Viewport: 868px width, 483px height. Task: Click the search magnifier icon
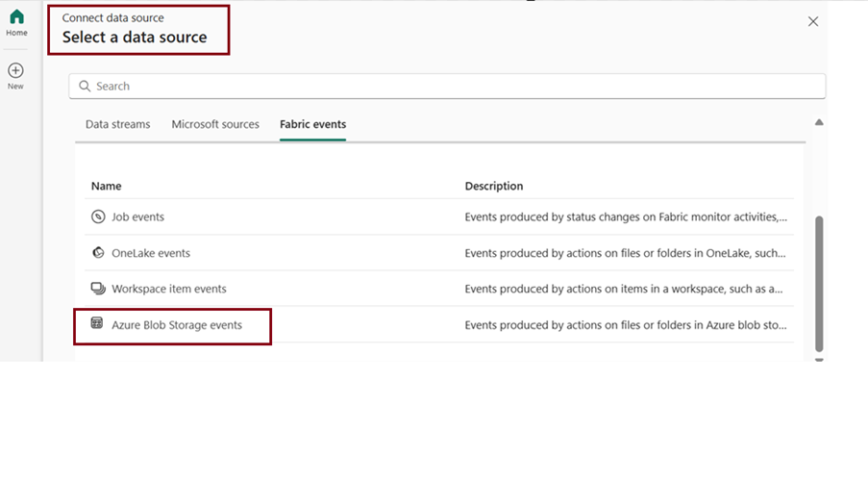85,86
